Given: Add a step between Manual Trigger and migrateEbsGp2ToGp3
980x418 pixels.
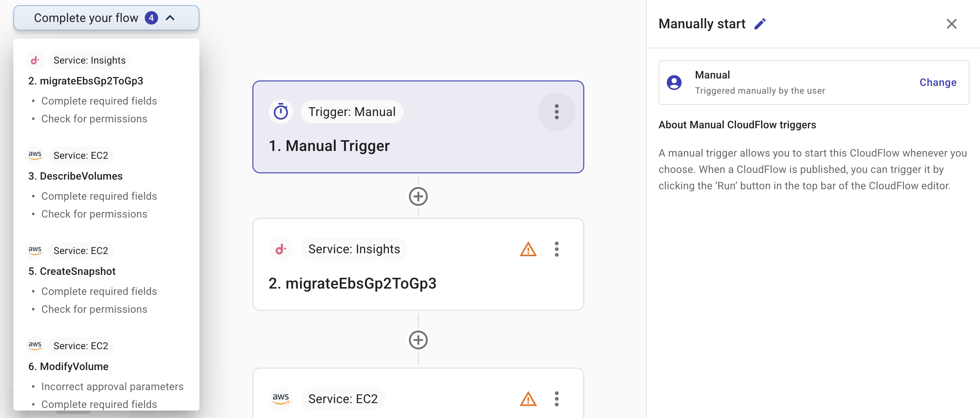Looking at the screenshot, I should (418, 196).
